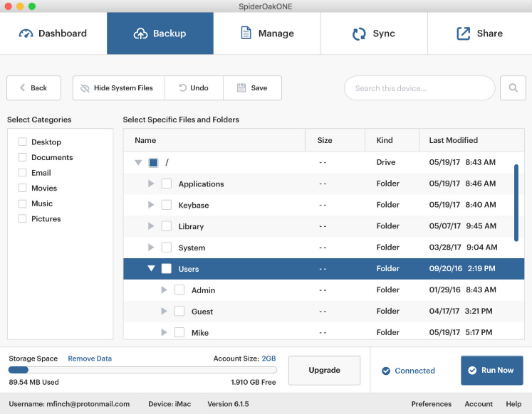This screenshot has width=532, height=414.
Task: Go to the Manage tab
Action: 267,33
